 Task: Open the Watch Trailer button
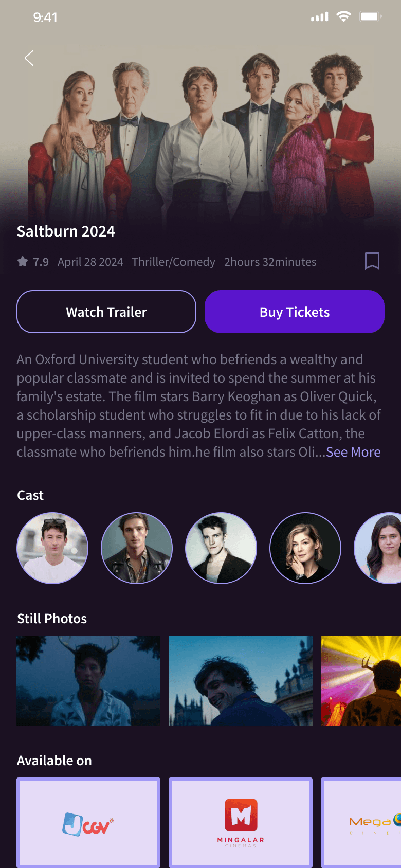coord(106,312)
